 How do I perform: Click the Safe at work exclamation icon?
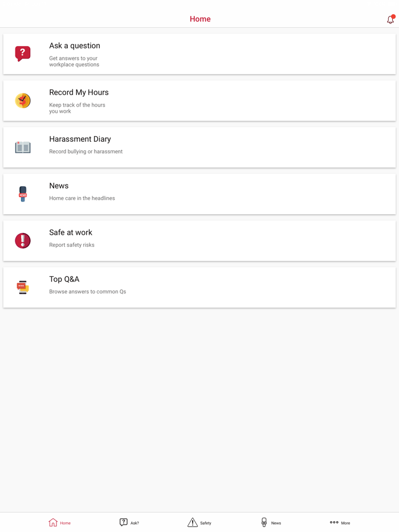(22, 240)
